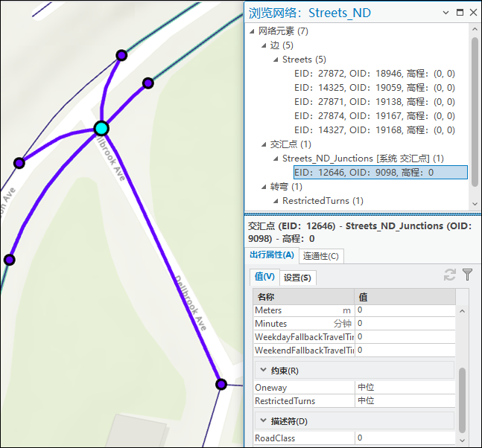The width and height of the screenshot is (482, 448).
Task: Collapse the 边 (5) tree node
Action: (263, 45)
